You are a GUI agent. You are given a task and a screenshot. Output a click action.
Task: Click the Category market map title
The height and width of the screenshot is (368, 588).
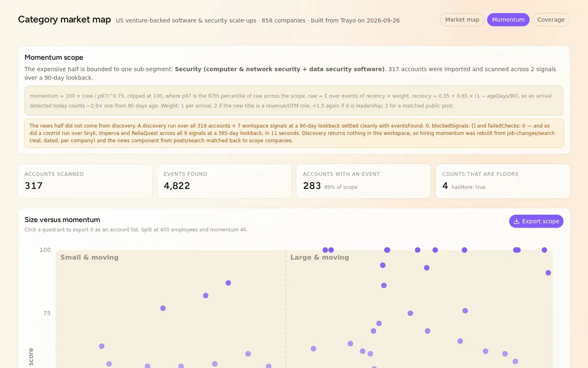64,19
